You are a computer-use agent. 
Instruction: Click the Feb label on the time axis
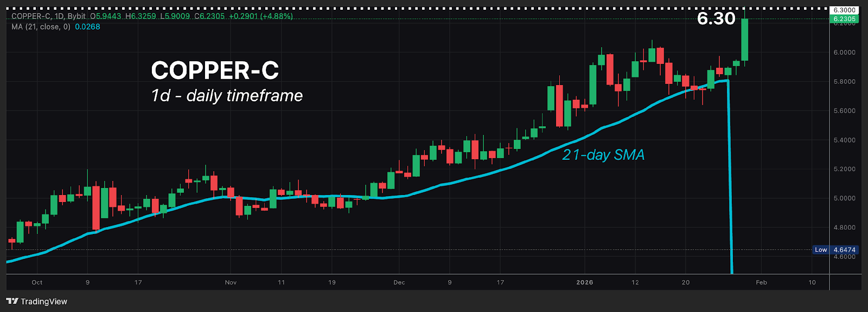tap(762, 282)
